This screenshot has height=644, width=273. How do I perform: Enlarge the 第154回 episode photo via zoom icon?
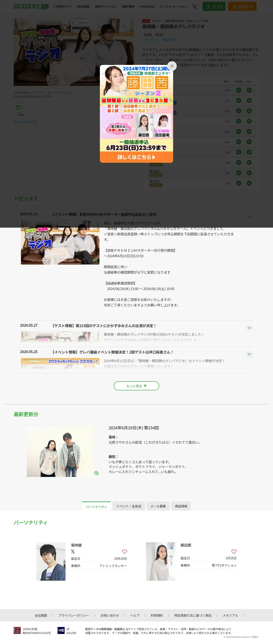(96, 473)
